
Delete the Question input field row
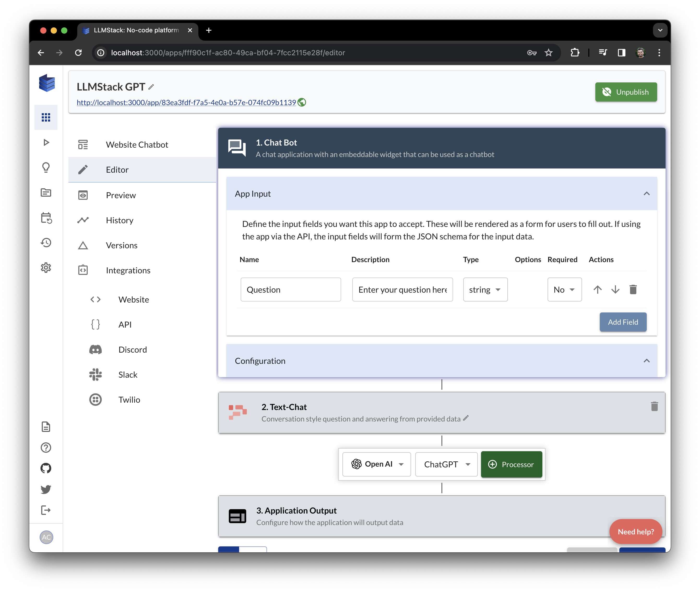coord(633,290)
